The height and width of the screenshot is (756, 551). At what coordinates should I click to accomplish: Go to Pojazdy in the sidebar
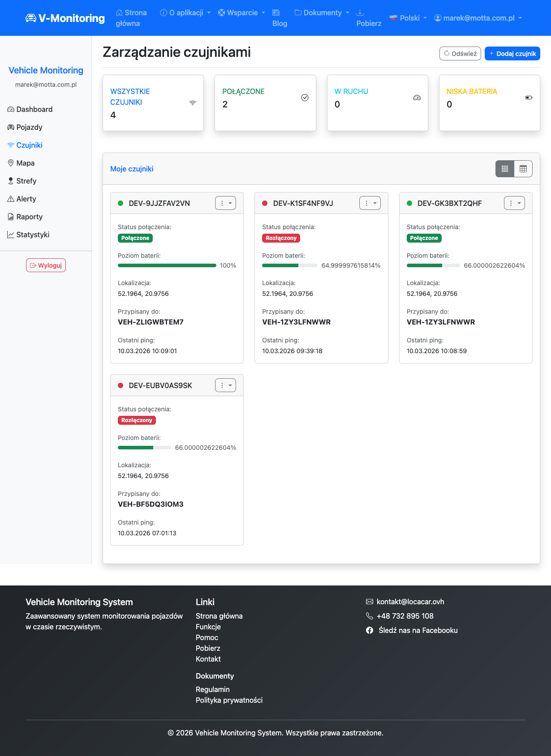pos(29,127)
